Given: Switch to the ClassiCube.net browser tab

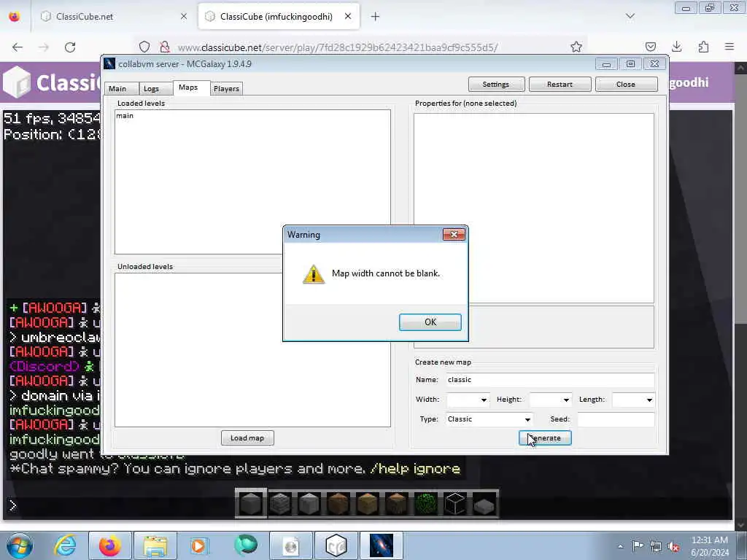Looking at the screenshot, I should [x=115, y=17].
